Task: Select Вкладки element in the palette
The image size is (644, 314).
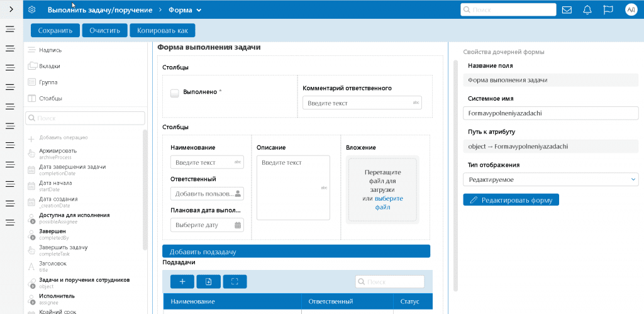Action: 49,66
